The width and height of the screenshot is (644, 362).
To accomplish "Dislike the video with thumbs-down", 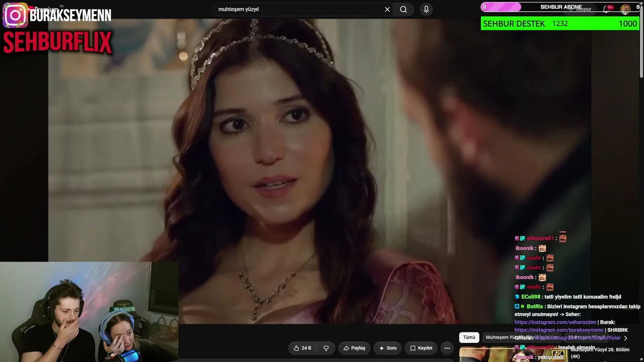I will coord(326,348).
